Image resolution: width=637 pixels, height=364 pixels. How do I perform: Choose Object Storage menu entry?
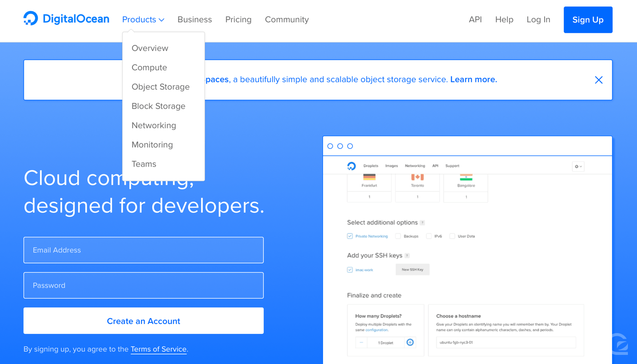[161, 87]
